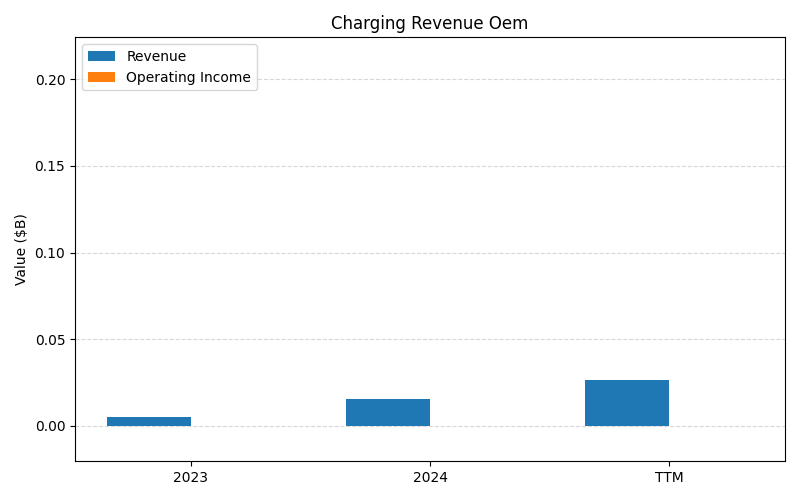The height and width of the screenshot is (500, 800).
Task: Click the 2023 revenue bar
Action: point(149,421)
